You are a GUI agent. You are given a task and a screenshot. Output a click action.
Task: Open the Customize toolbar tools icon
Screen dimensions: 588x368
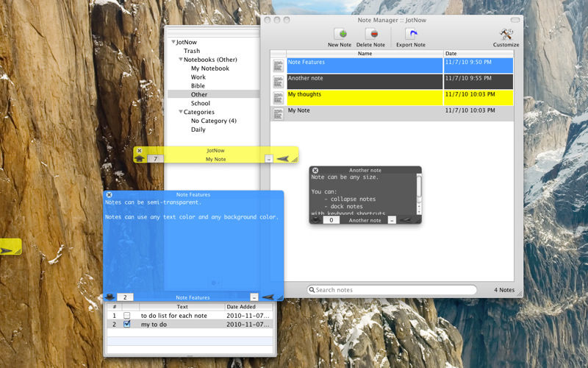pos(506,34)
